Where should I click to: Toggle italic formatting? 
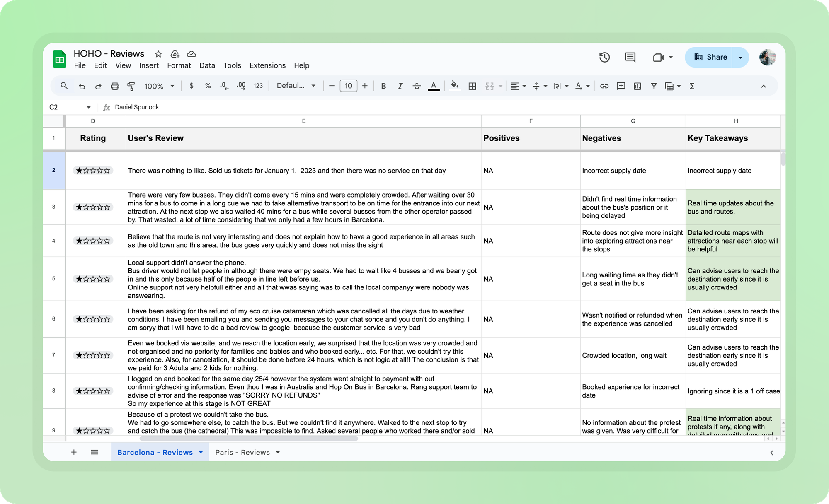400,86
